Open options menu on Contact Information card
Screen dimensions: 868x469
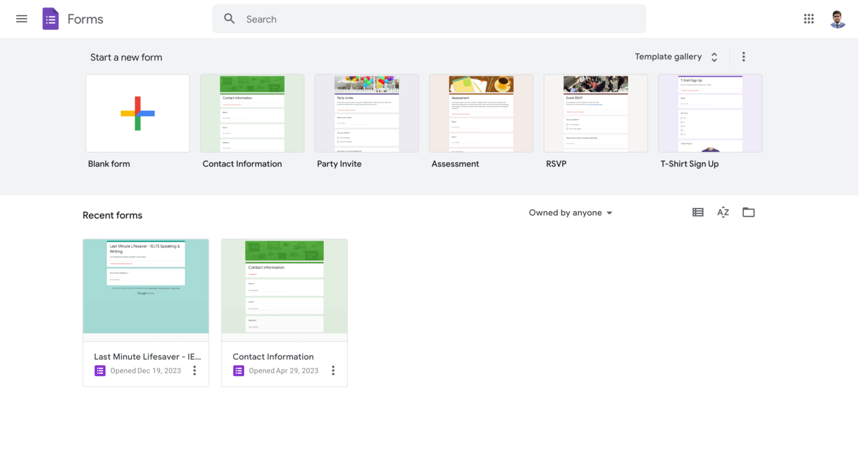(x=333, y=370)
